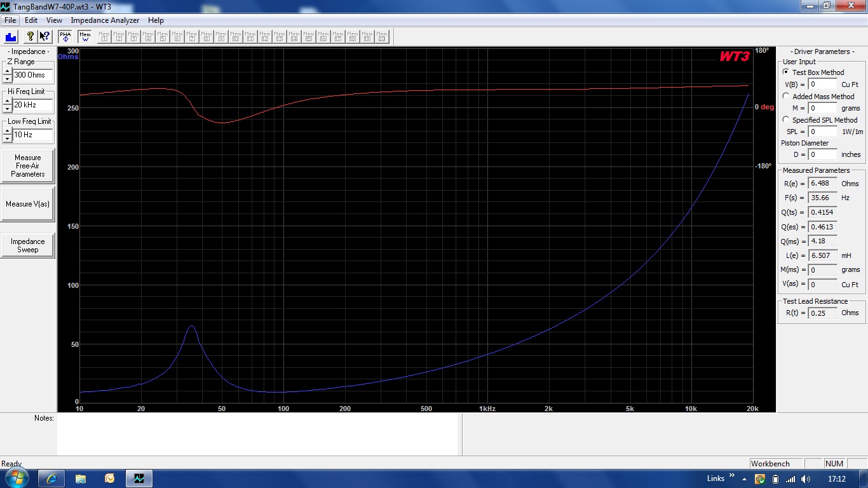Click the R(e) value 6.488
Image resolution: width=868 pixels, height=488 pixels.
coord(823,184)
